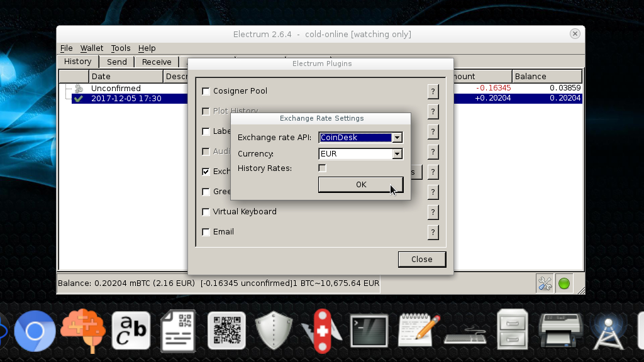Image resolution: width=644 pixels, height=362 pixels.
Task: Toggle the Audio plugin checkbox
Action: [x=206, y=151]
